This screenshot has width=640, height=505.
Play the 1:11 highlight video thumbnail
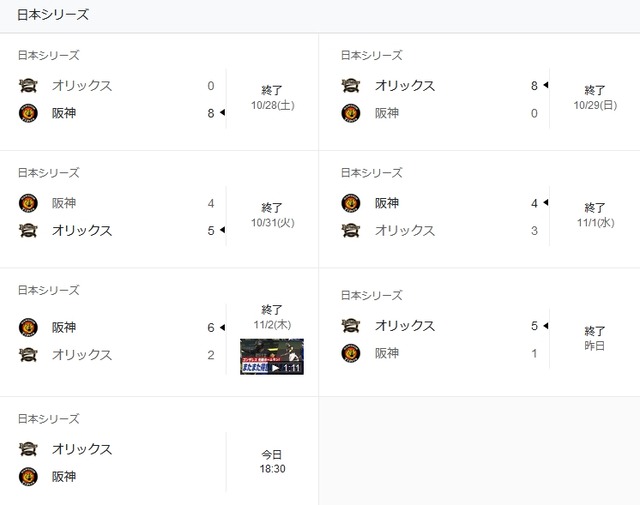pos(272,356)
